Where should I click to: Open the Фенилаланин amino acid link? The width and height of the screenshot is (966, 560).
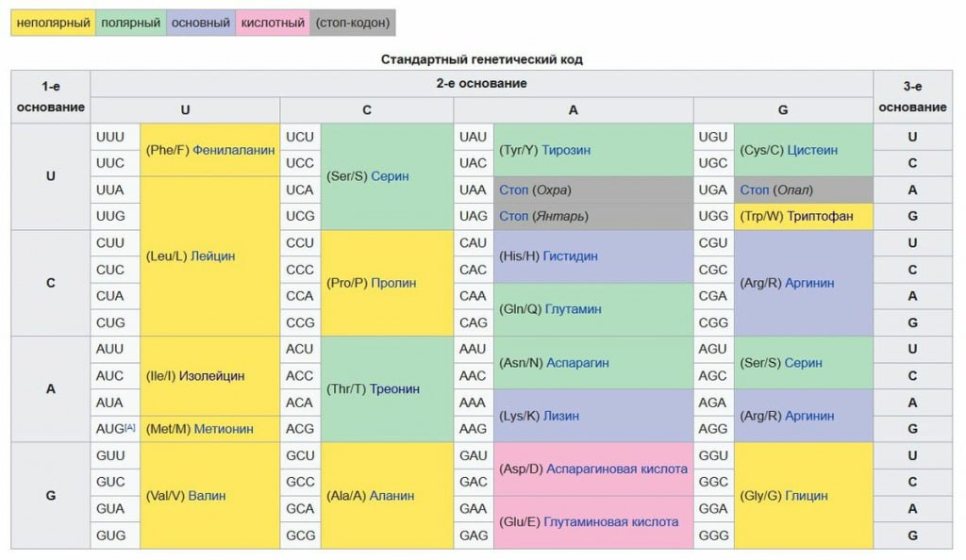(x=234, y=150)
